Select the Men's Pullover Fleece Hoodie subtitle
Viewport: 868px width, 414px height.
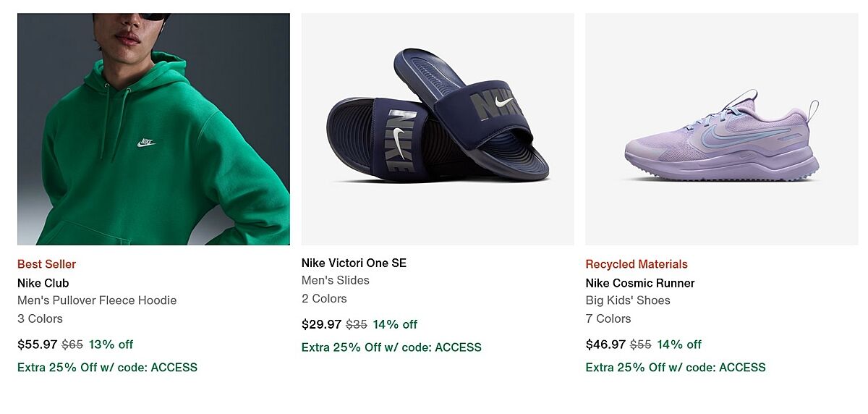pos(97,300)
